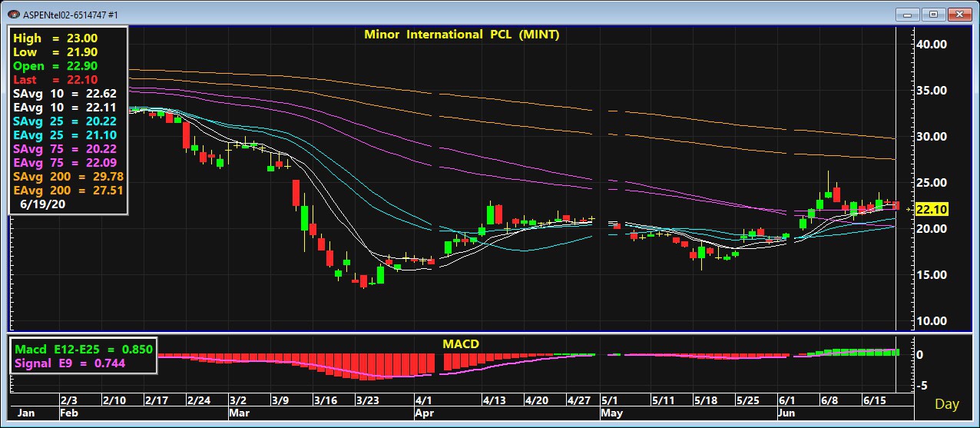Click the EAvg 10 = 22.11 legend entry
Viewport: 980px width, 428px height.
coord(66,108)
